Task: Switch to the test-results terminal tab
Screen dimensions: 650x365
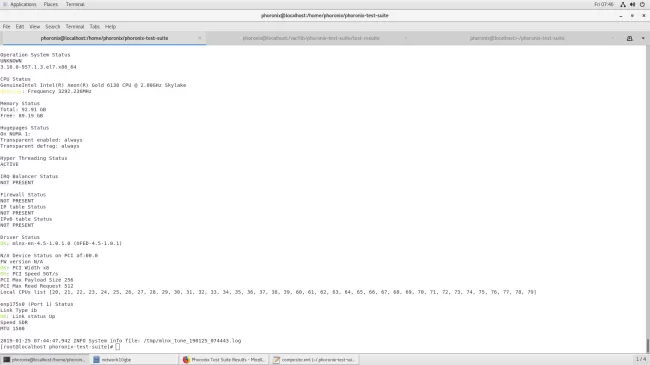Action: click(311, 38)
